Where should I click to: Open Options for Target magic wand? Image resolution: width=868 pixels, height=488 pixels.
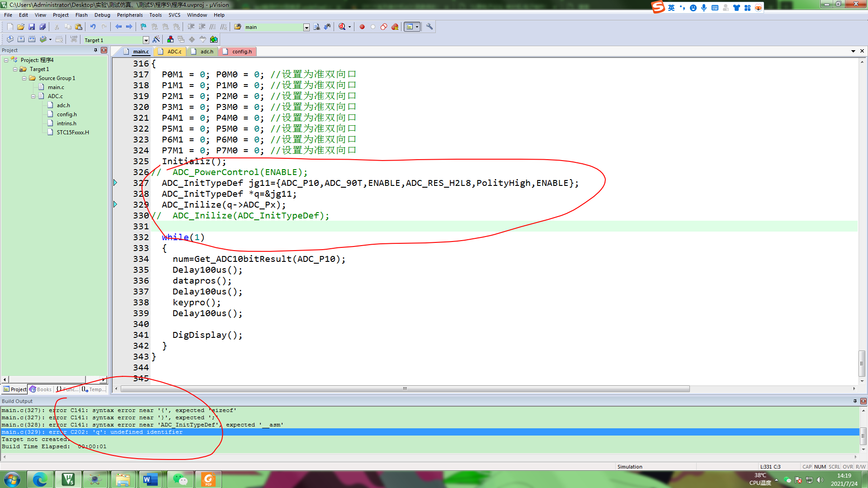click(x=156, y=40)
